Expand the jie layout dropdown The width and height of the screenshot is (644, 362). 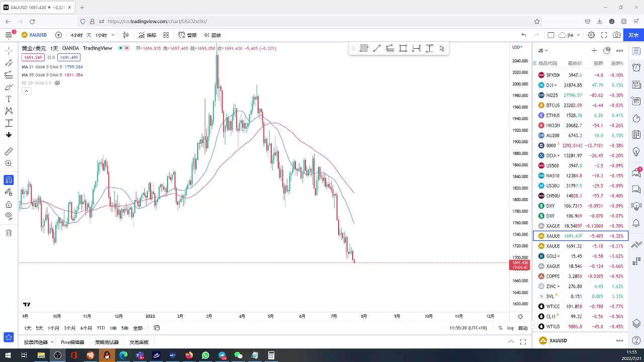579,35
